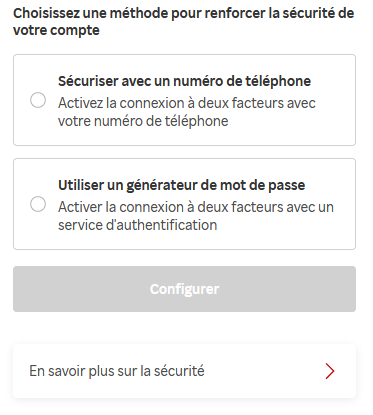Click the text votre numéro de téléphone
The width and height of the screenshot is (373, 415).
click(143, 121)
